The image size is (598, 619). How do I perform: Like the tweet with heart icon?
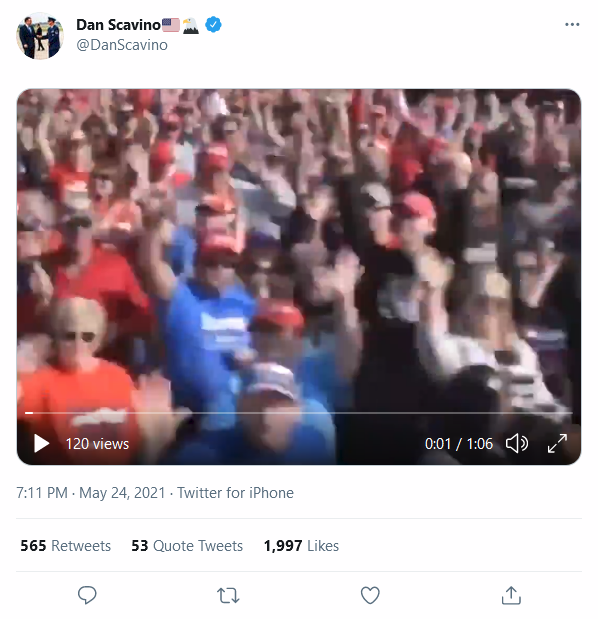point(370,595)
